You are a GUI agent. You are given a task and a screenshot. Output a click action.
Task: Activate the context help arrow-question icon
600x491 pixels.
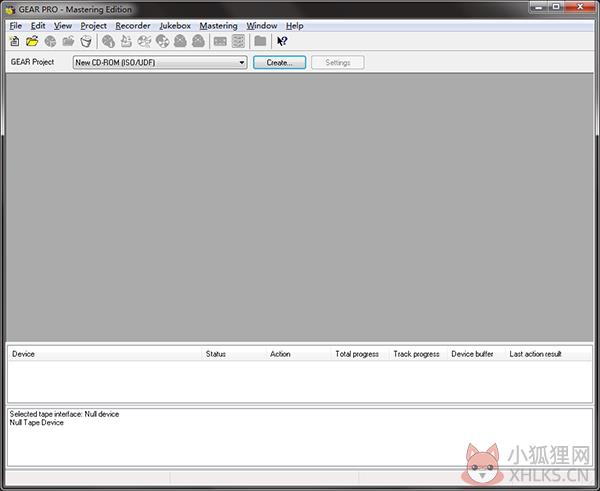[x=282, y=41]
